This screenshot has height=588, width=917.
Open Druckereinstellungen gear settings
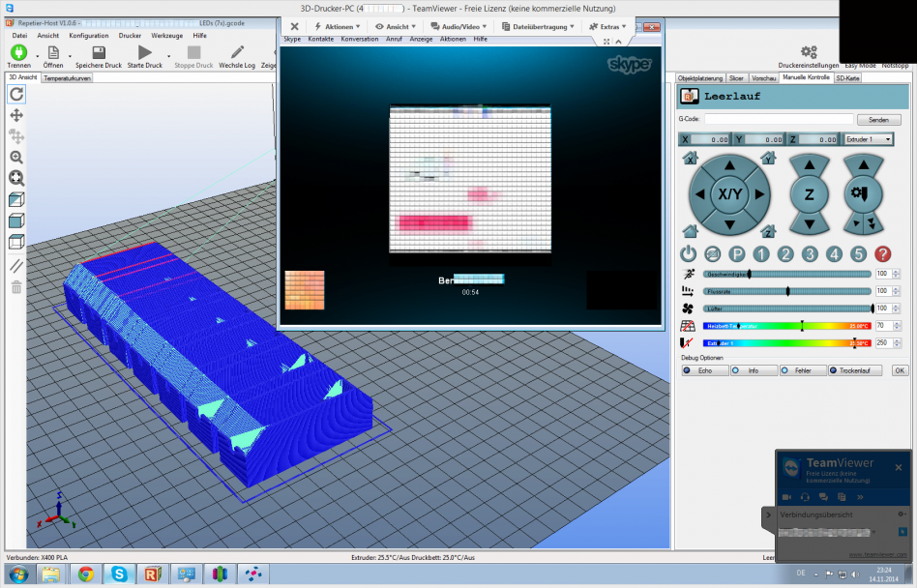click(809, 52)
